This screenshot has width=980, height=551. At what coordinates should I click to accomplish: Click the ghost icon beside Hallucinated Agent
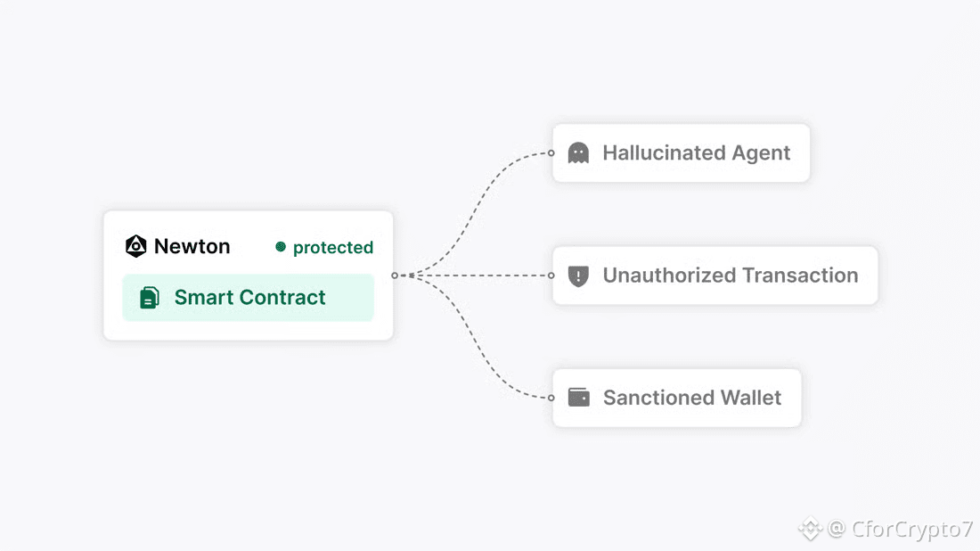point(578,152)
